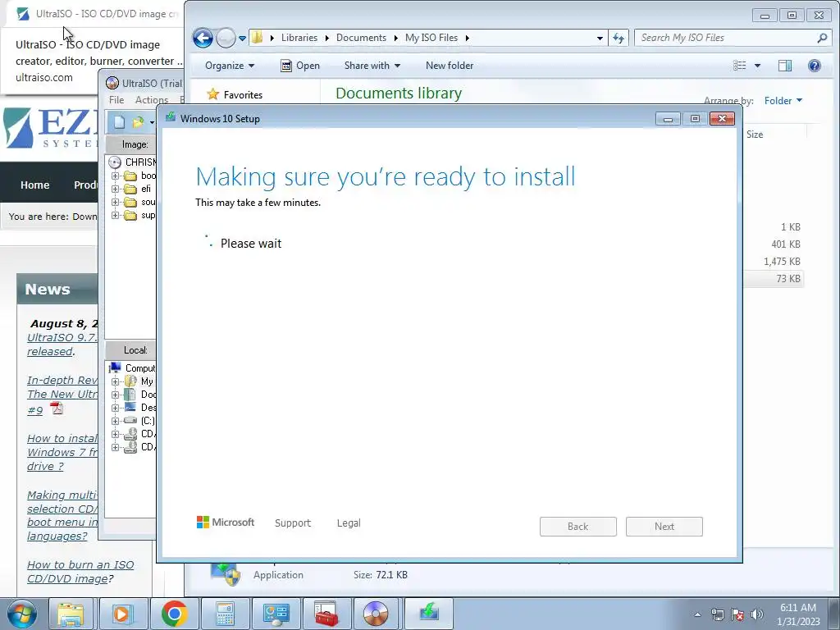Click the volume speaker tray icon
840x630 pixels.
[757, 614]
